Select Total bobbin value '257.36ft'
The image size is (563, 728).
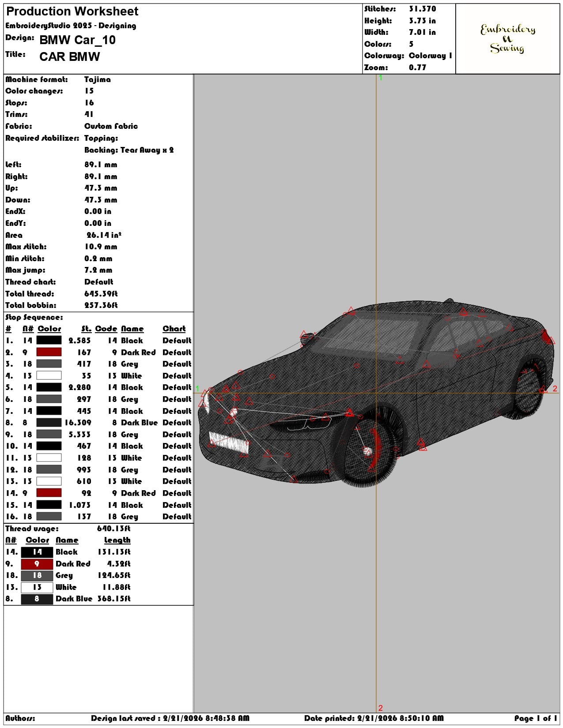coord(101,305)
